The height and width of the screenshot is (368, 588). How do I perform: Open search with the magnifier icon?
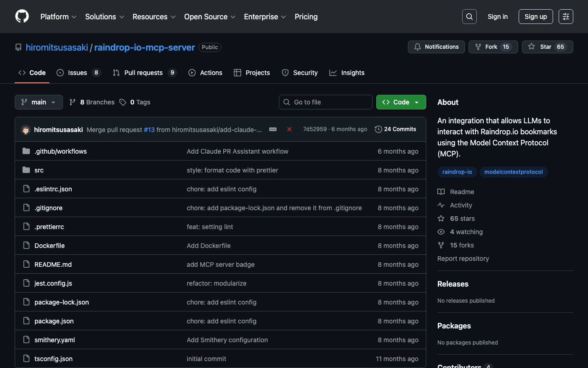coord(469,17)
